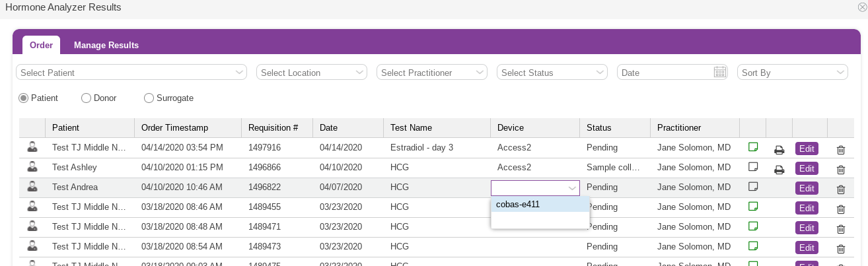The image size is (868, 266).
Task: Click the patient profile icon for Test Andrea
Action: [x=32, y=187]
